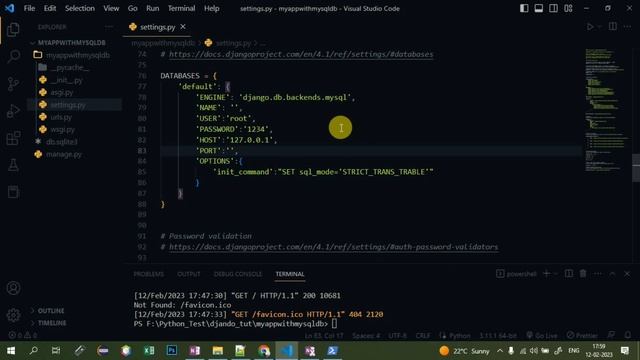Open the Edit menu

tap(50, 8)
